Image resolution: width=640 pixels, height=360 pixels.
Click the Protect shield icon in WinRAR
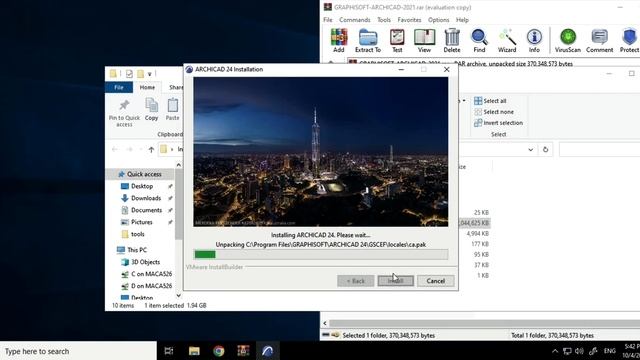[x=629, y=40]
